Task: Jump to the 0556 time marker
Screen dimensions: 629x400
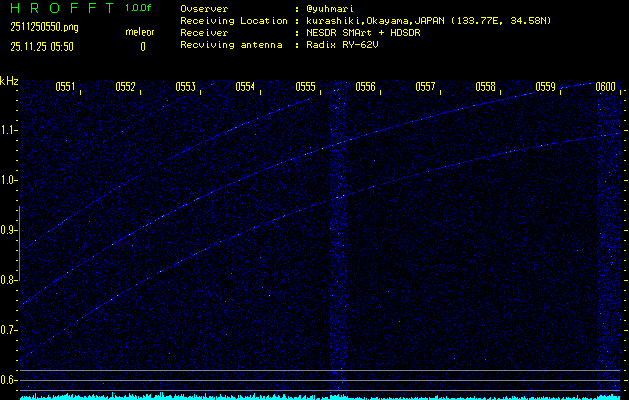Action: [x=366, y=87]
